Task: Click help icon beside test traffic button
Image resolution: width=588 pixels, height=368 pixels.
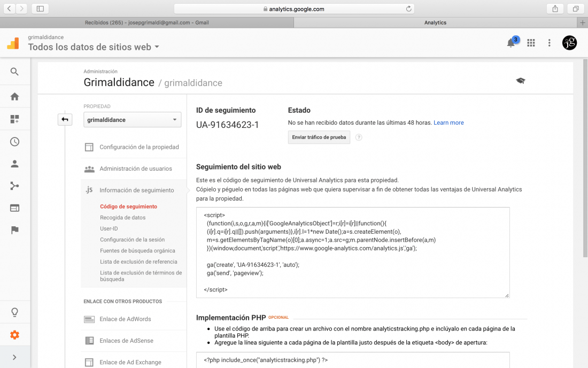Action: pyautogui.click(x=359, y=137)
